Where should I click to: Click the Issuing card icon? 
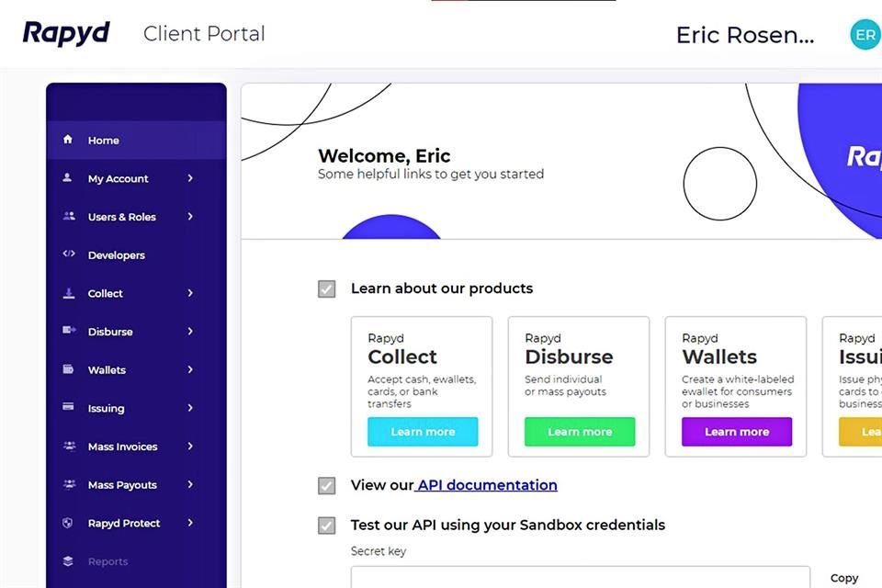[x=68, y=407]
